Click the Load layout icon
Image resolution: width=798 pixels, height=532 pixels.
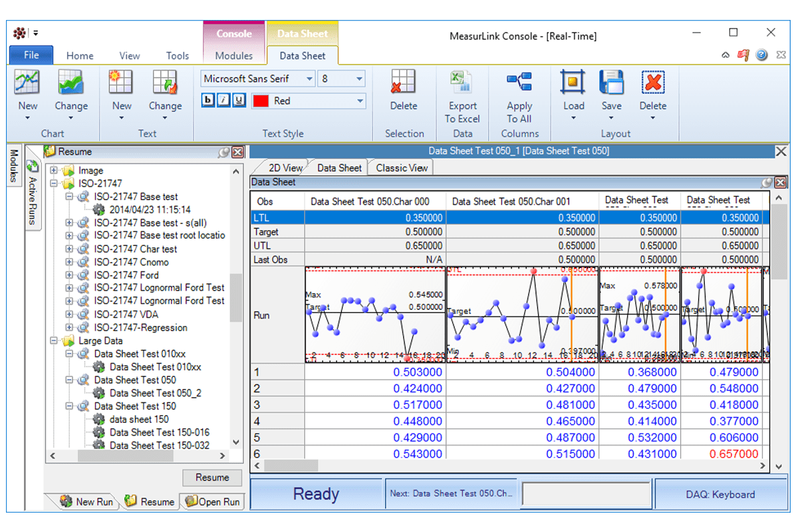tap(573, 82)
